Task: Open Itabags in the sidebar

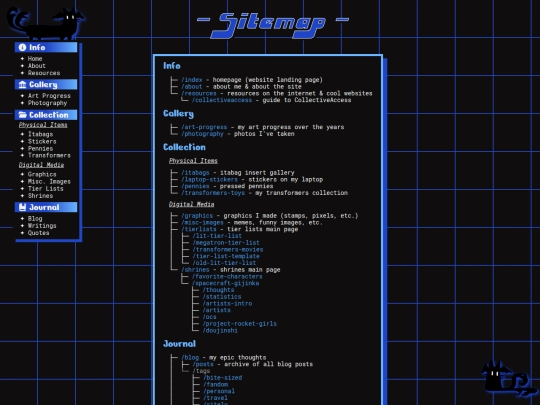Action: [x=40, y=134]
